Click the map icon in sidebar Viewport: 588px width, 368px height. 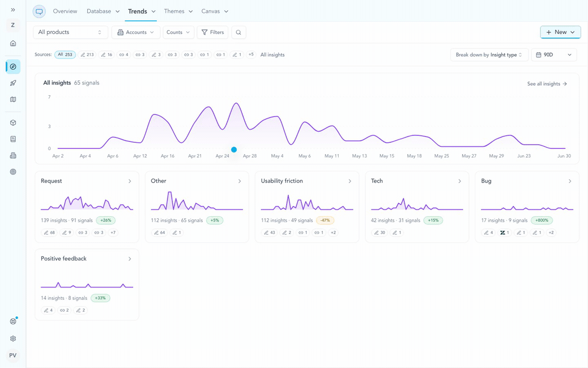click(13, 99)
